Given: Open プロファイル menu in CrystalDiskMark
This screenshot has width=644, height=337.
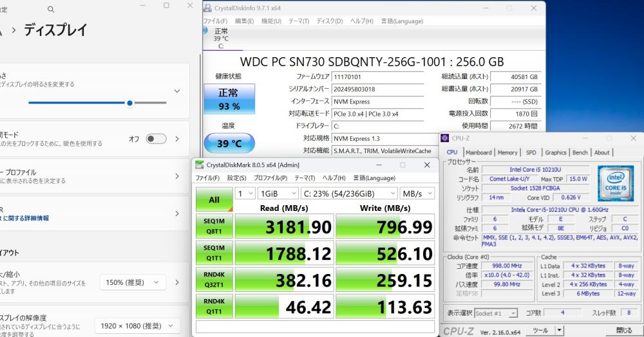Looking at the screenshot, I should click(270, 178).
